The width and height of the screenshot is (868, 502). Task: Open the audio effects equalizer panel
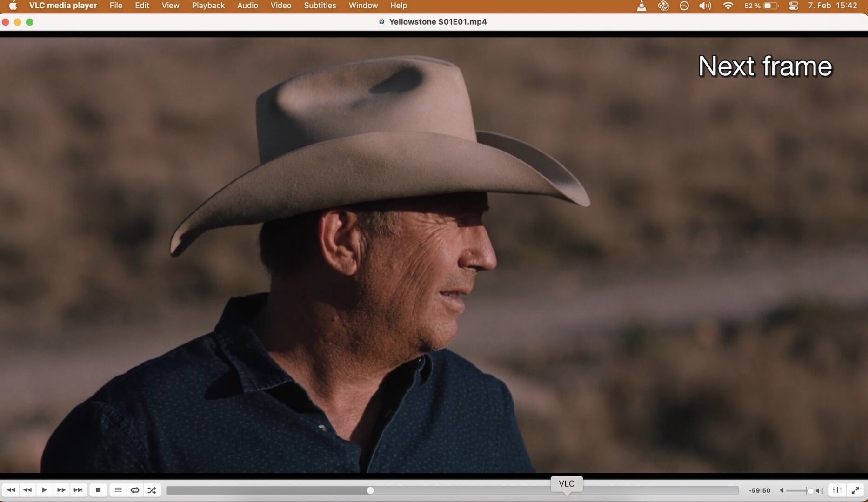(837, 490)
